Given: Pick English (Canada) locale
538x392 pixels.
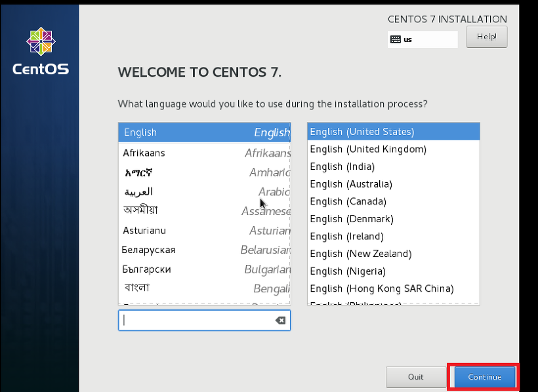Looking at the screenshot, I should [394, 201].
